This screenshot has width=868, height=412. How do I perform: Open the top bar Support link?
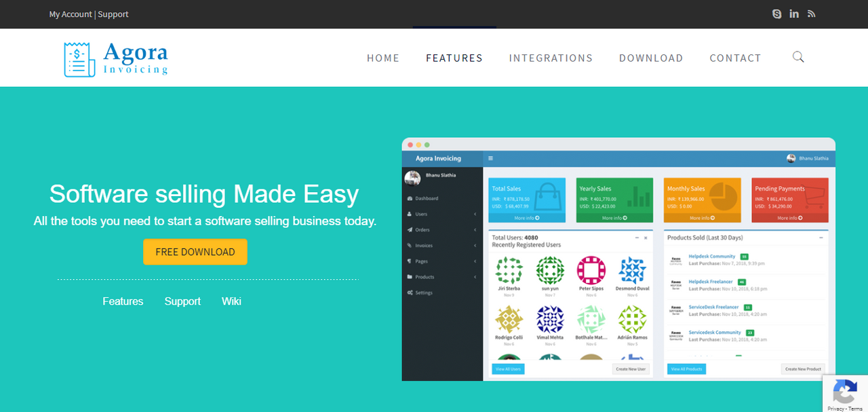point(113,14)
